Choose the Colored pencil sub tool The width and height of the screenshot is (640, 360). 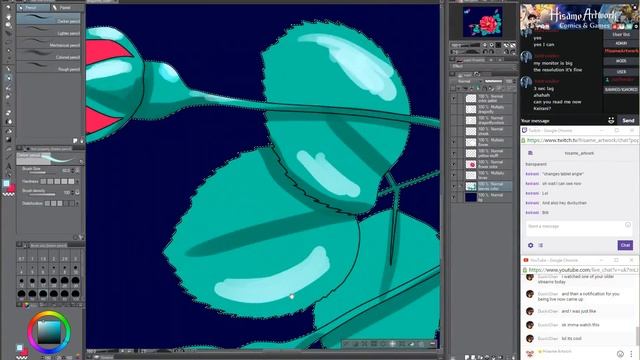pos(49,54)
